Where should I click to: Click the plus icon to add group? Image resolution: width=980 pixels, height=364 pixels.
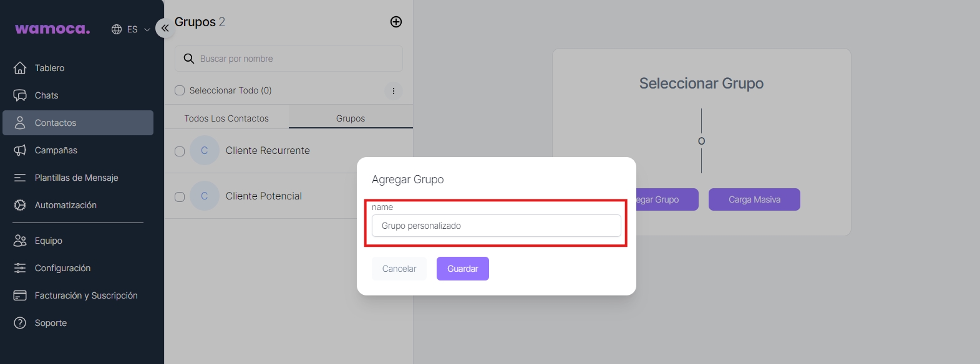[396, 22]
